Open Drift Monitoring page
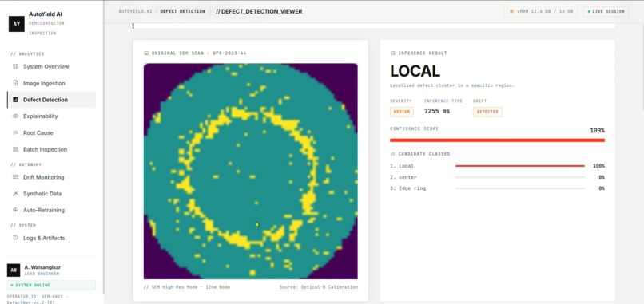Viewport: 644px width, 304px height. pos(51,177)
